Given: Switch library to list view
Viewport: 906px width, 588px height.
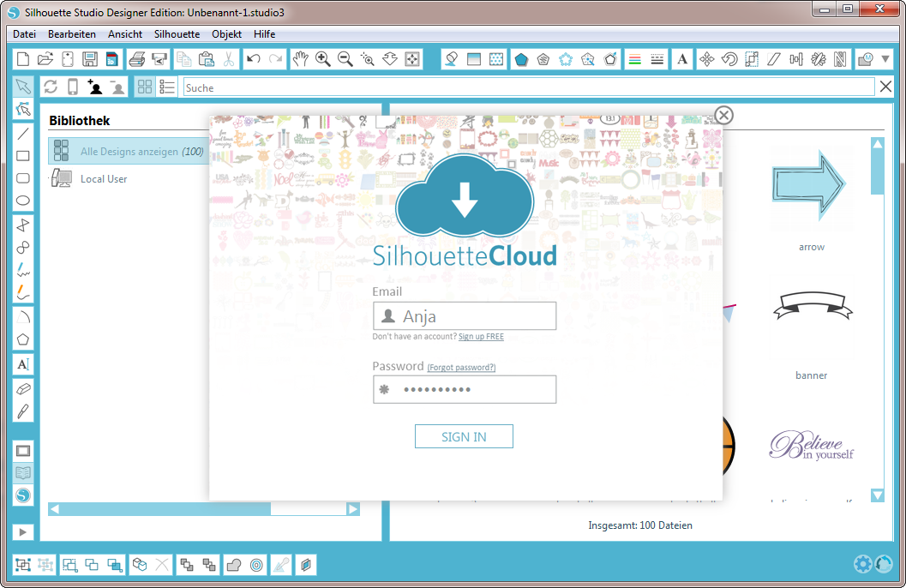Looking at the screenshot, I should pos(167,87).
